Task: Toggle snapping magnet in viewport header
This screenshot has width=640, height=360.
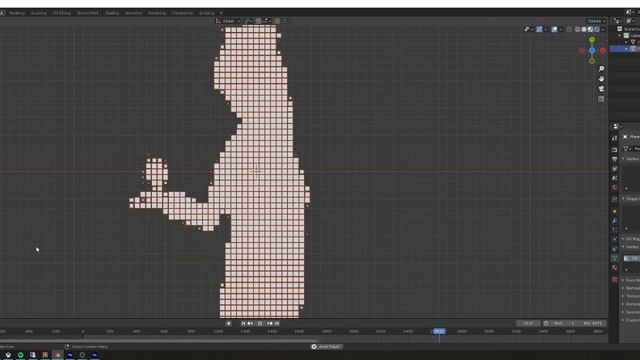Action: click(258, 21)
